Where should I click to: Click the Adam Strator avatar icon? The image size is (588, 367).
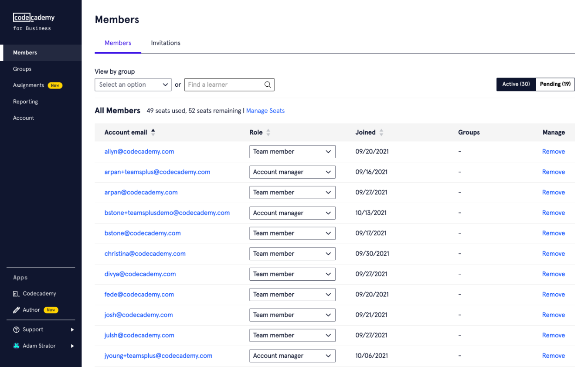tap(16, 346)
